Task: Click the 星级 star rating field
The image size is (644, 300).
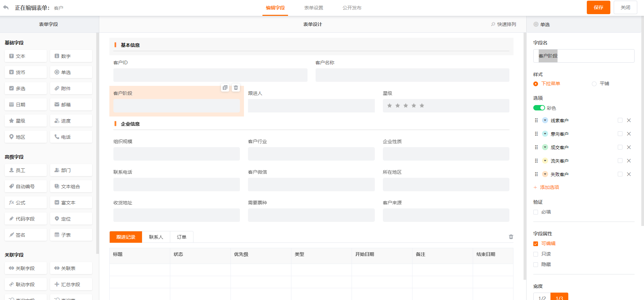Action: click(x=446, y=106)
